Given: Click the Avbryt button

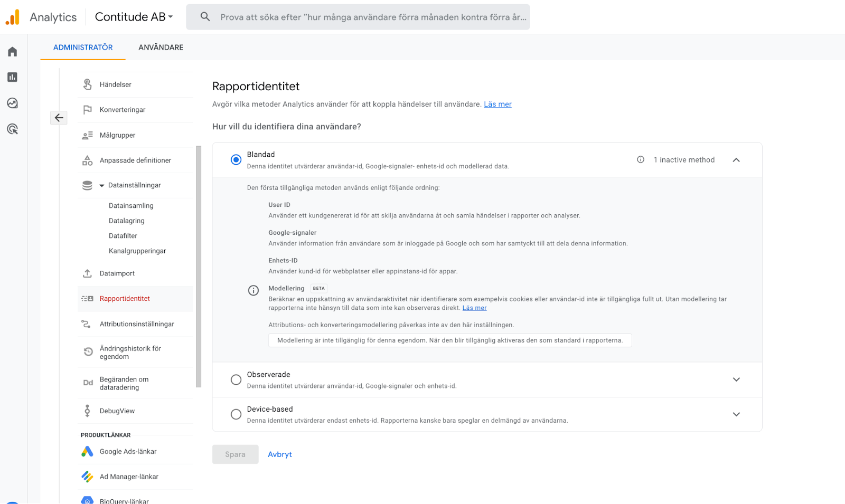Looking at the screenshot, I should [x=280, y=454].
